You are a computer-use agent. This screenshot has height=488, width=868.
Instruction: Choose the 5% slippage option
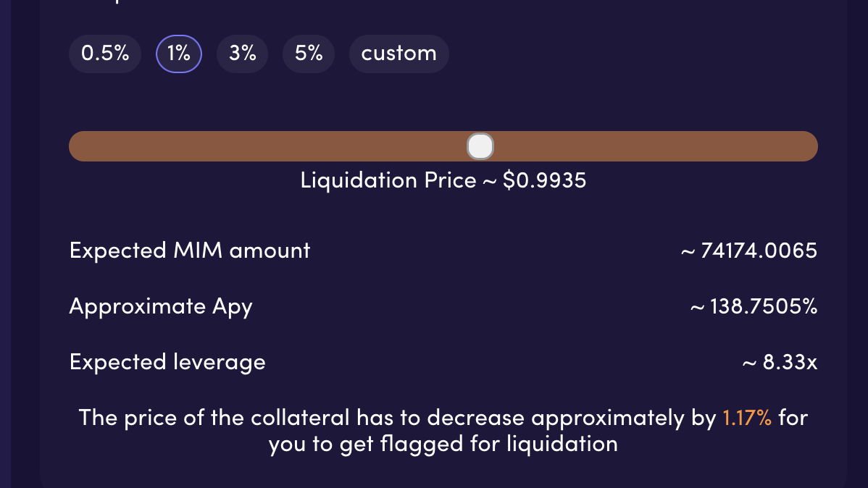(x=309, y=54)
